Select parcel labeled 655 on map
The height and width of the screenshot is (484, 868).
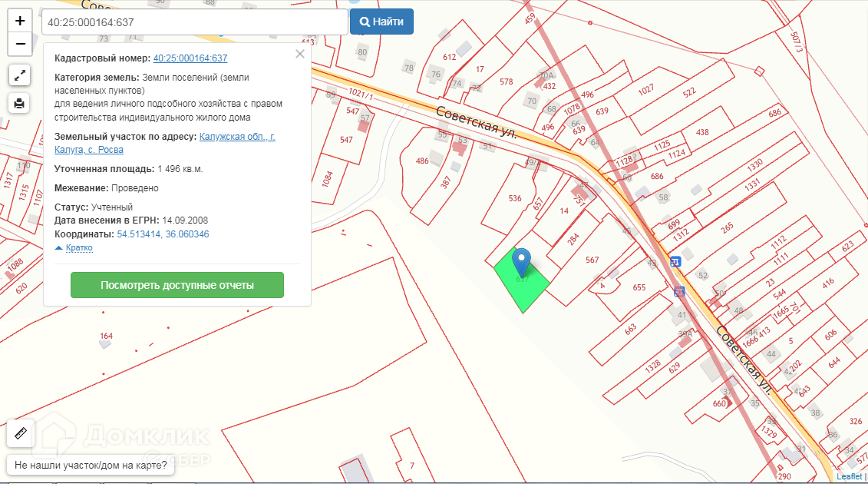coord(639,287)
